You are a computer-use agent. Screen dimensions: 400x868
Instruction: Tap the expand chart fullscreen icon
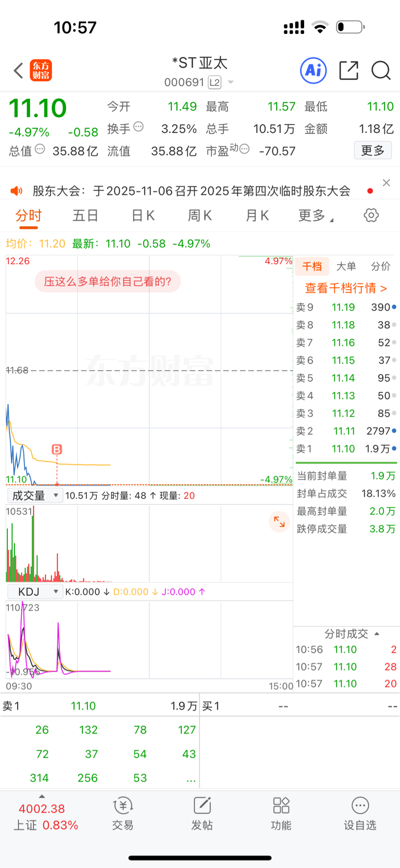point(279,521)
